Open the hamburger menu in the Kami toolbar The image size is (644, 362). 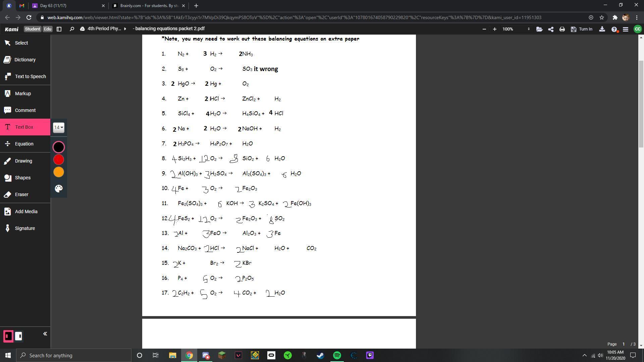626,29
